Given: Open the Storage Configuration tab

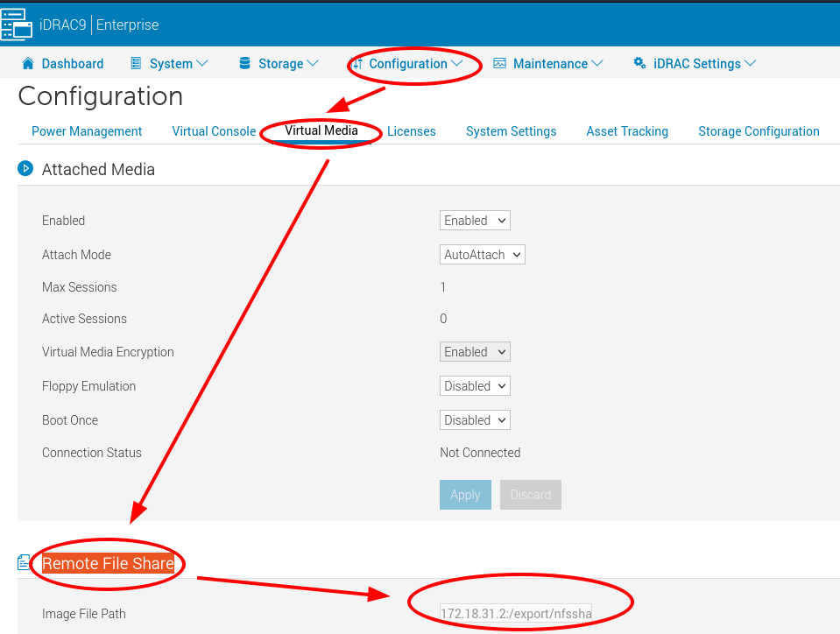Looking at the screenshot, I should (x=759, y=131).
